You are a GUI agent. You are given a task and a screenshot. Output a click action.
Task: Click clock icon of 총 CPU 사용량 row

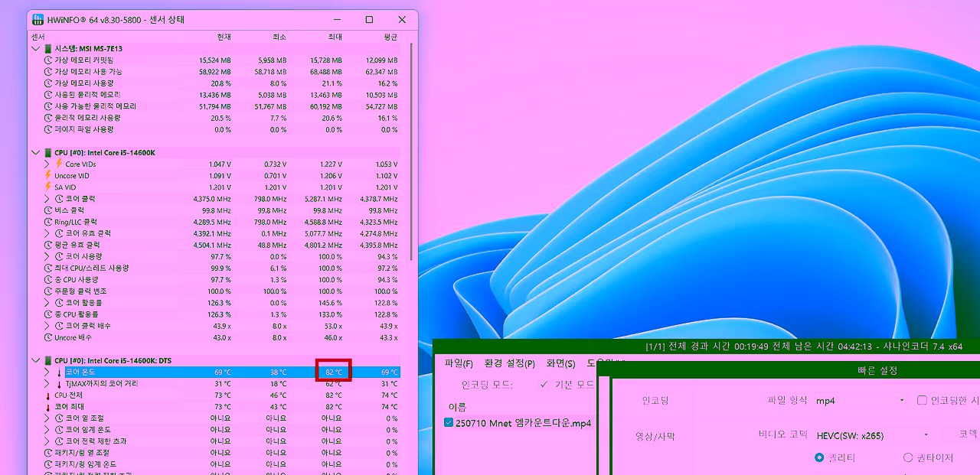point(48,279)
